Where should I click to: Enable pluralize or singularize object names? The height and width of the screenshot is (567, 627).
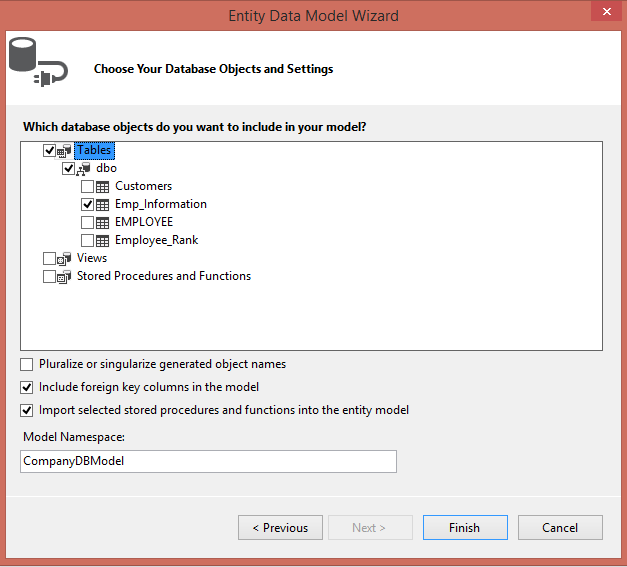click(27, 364)
